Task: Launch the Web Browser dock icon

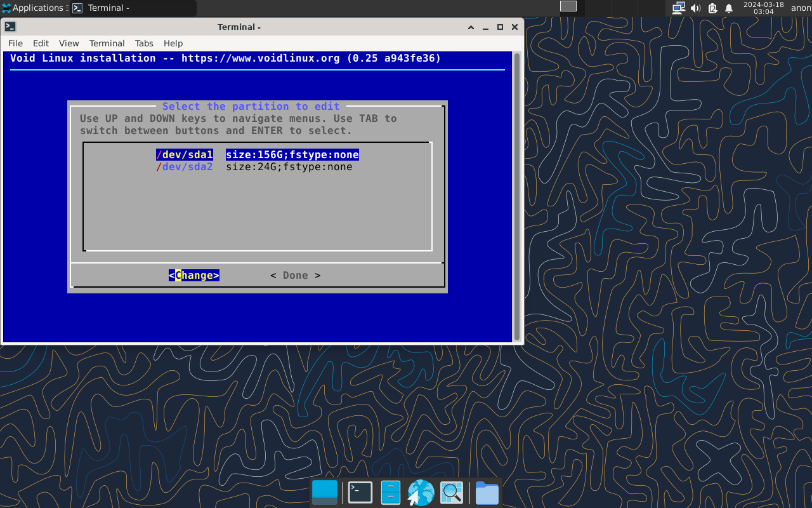Action: (x=421, y=493)
